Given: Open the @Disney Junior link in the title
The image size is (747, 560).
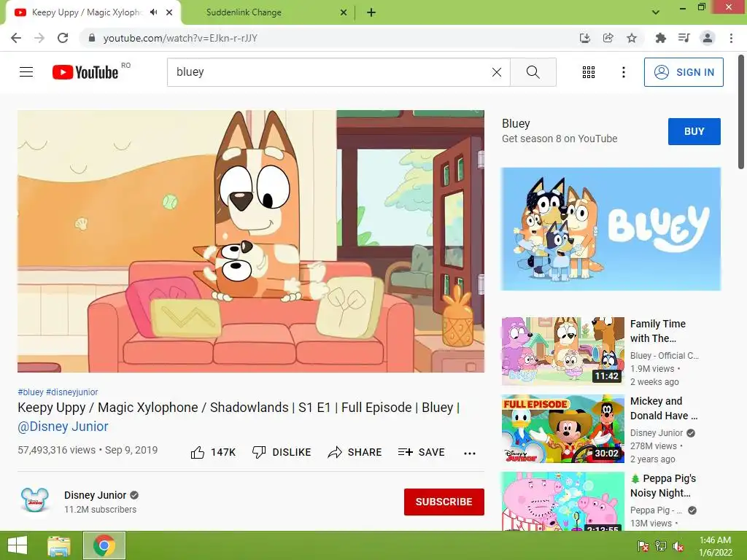Looking at the screenshot, I should click(63, 426).
